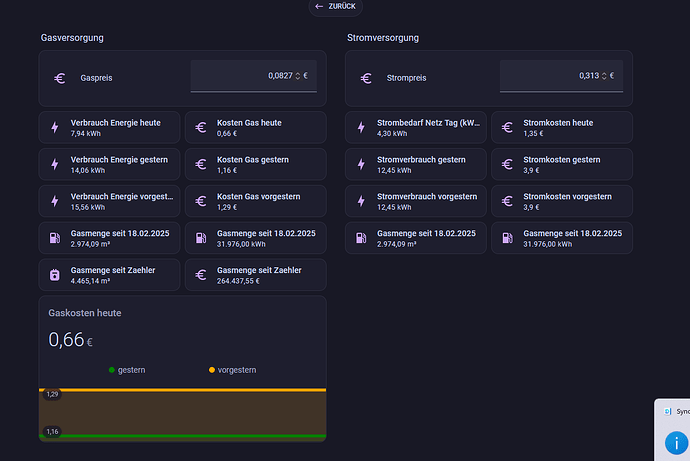Click the euro icon beside Gaspreis
Viewport: 690px width, 461px height.
60,78
